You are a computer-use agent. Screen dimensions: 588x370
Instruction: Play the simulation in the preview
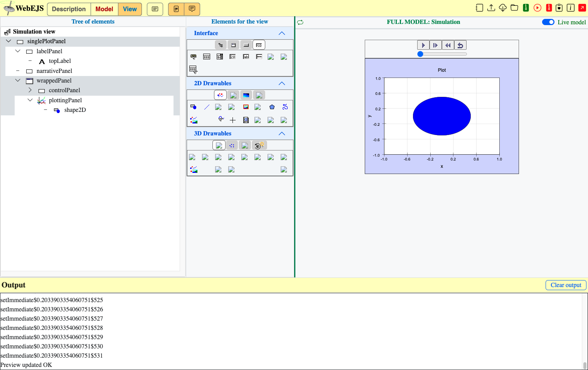423,45
